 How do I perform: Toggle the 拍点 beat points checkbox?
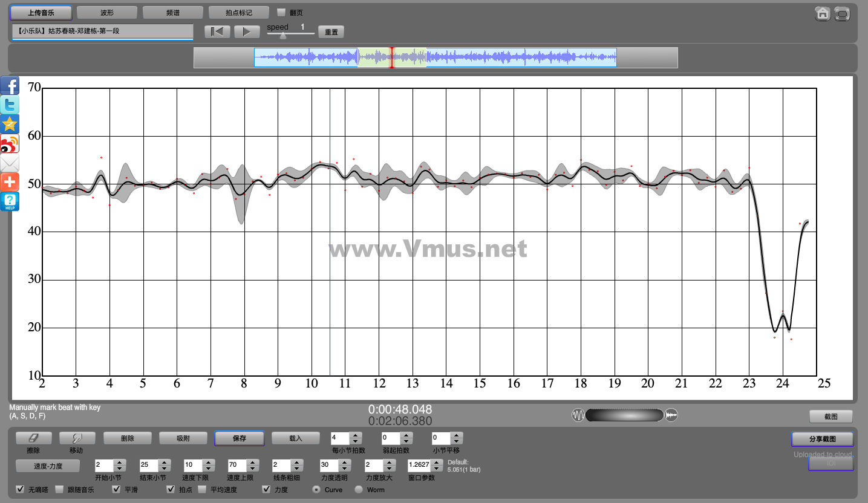tap(171, 489)
